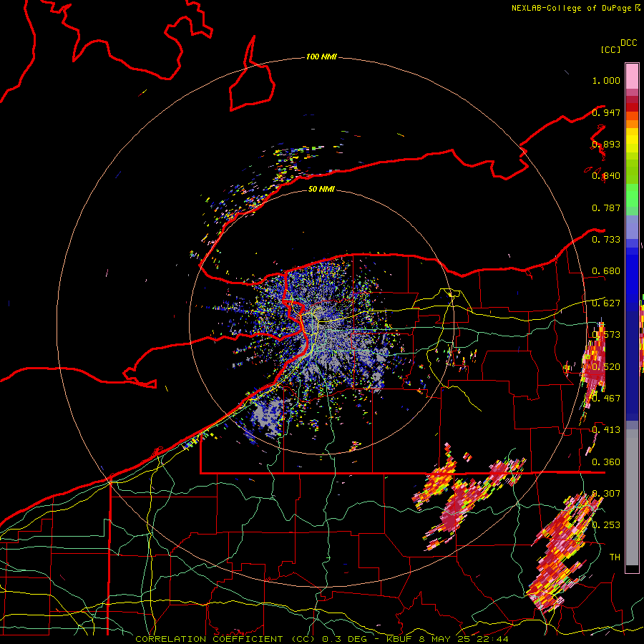The width and height of the screenshot is (644, 644).
Task: Select the 0.520 scale value
Action: pyautogui.click(x=606, y=366)
